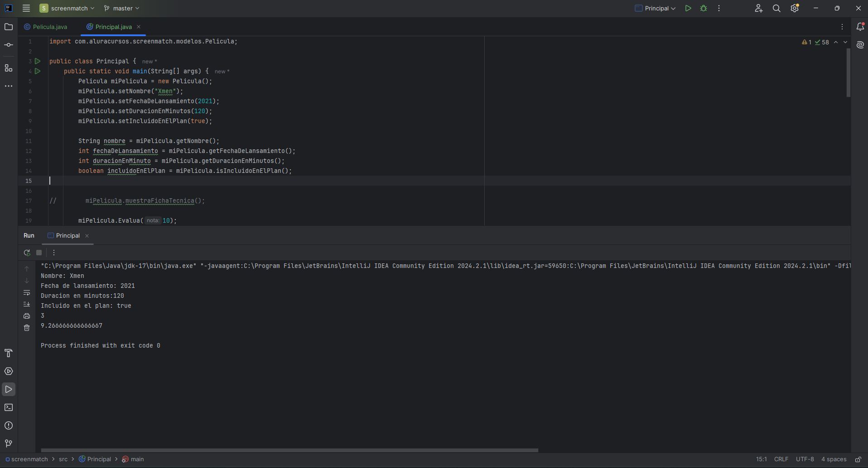Open the Notifications bell
868x468 pixels.
860,27
